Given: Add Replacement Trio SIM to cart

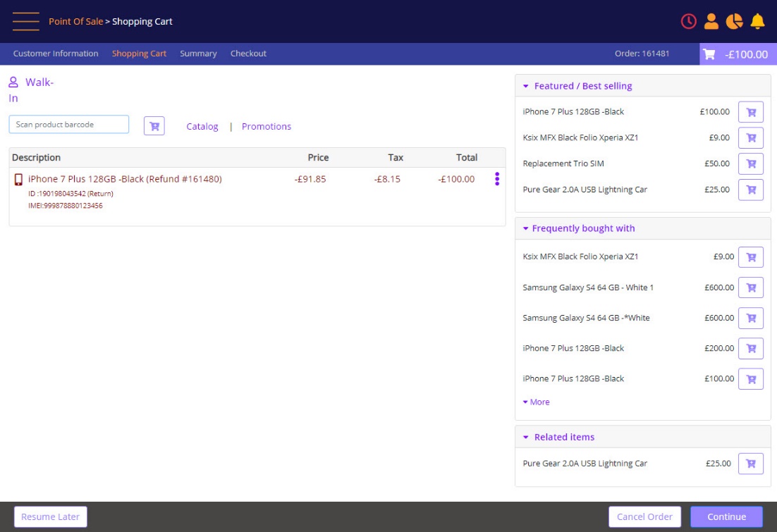Looking at the screenshot, I should point(751,163).
